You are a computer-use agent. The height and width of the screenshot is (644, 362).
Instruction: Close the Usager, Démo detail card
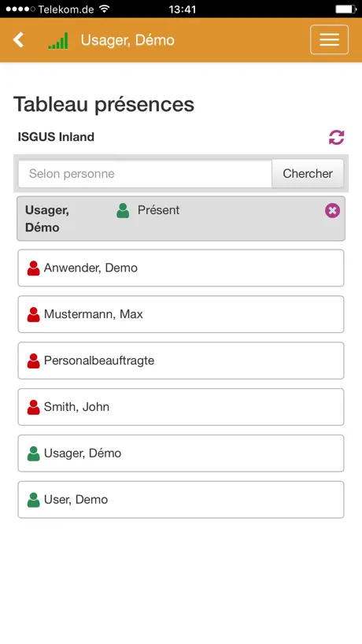(332, 211)
